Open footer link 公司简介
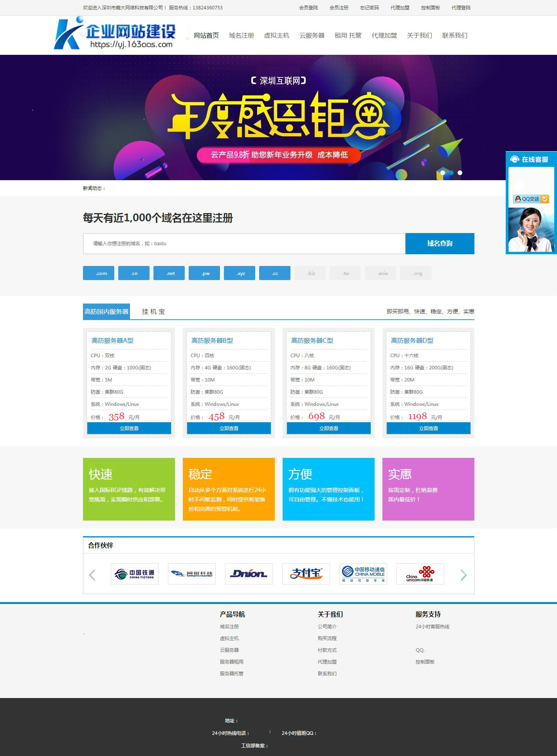Image resolution: width=557 pixels, height=756 pixels. 327,626
